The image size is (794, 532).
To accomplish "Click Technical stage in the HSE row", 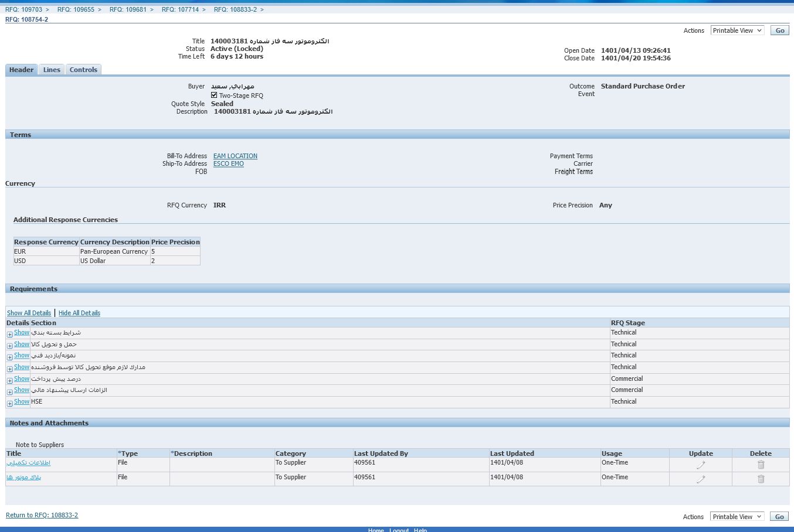I will [x=623, y=401].
